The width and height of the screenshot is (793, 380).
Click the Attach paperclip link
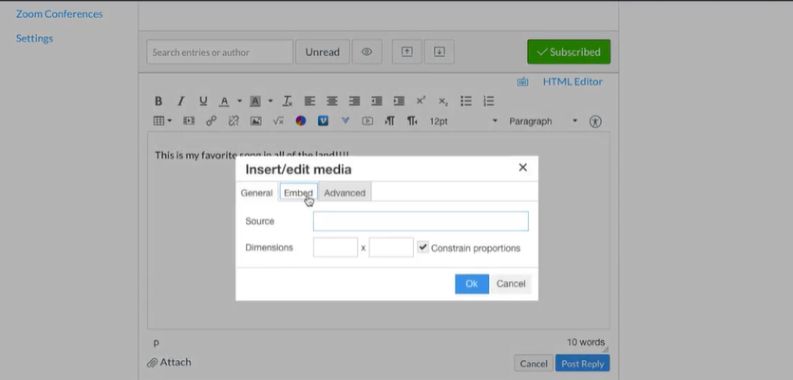(169, 362)
